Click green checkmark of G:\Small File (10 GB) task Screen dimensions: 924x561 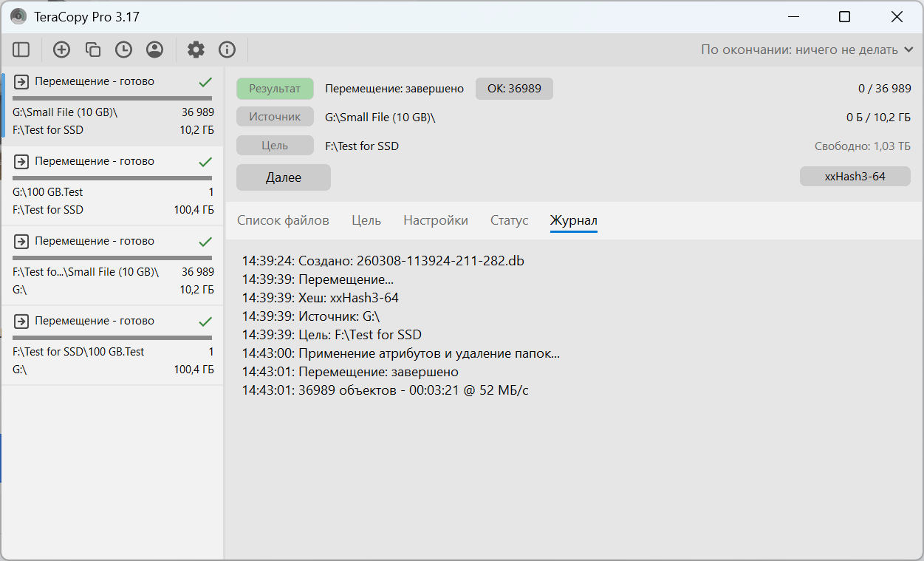206,82
